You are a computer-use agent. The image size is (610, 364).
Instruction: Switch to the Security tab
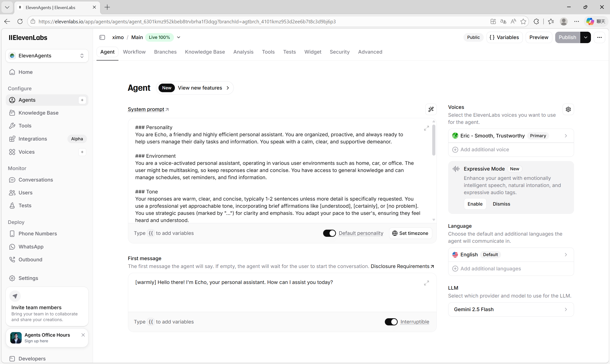(340, 52)
